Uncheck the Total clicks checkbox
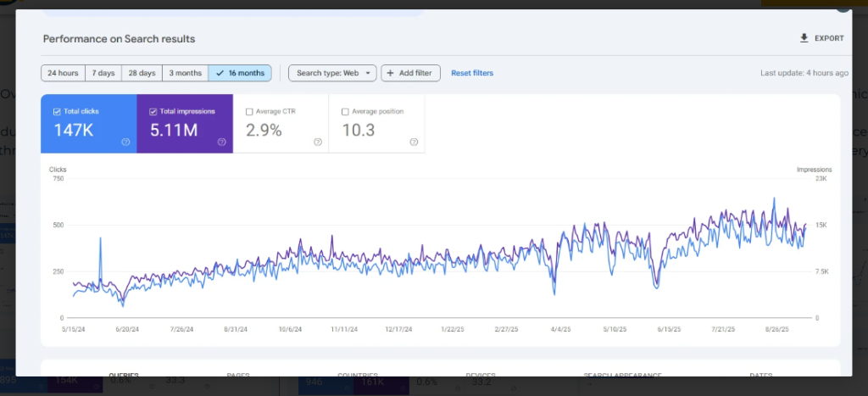Viewport: 868px width, 396px height. coord(57,112)
